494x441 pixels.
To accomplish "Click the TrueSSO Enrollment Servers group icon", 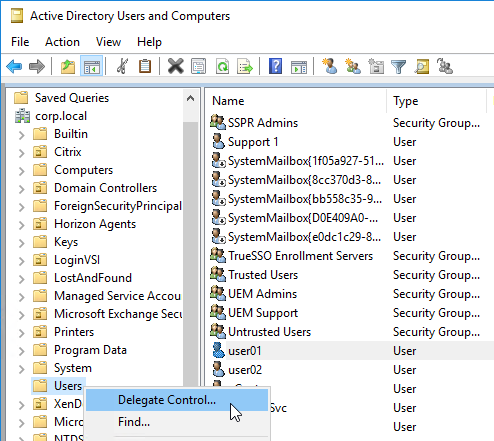I will point(218,255).
